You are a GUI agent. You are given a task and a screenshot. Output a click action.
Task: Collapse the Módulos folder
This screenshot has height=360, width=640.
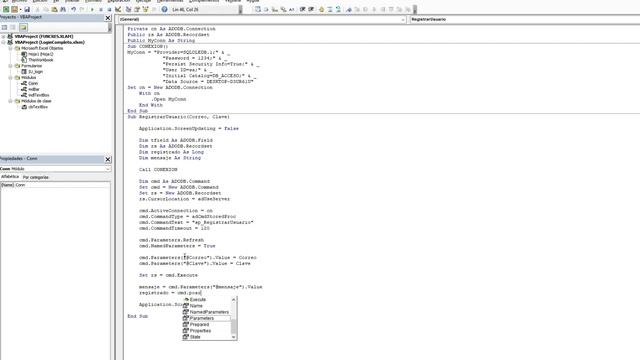tap(11, 78)
